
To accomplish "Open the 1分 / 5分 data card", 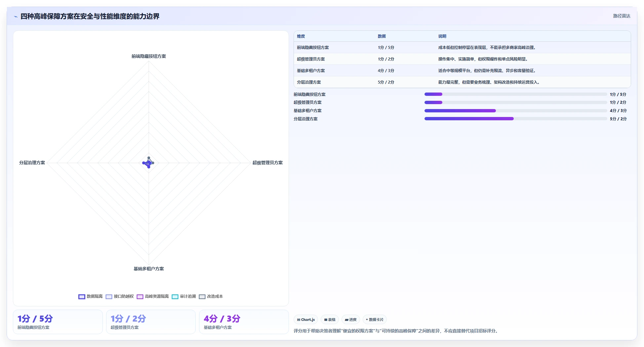I will click(x=58, y=322).
